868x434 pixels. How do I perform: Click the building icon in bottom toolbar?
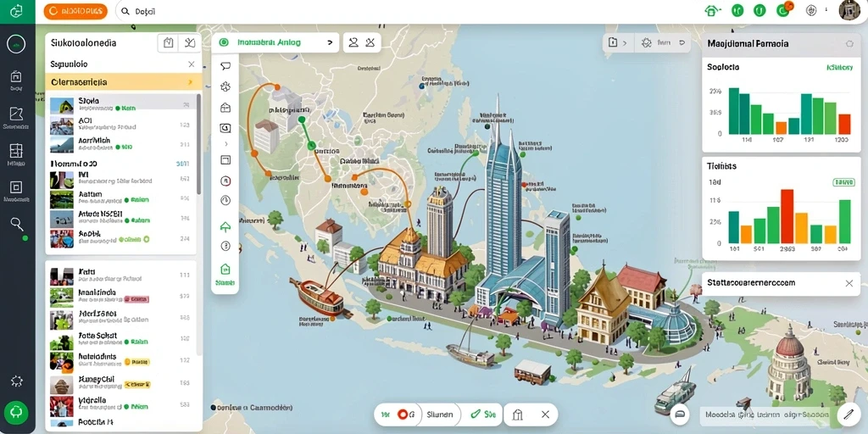pyautogui.click(x=518, y=415)
